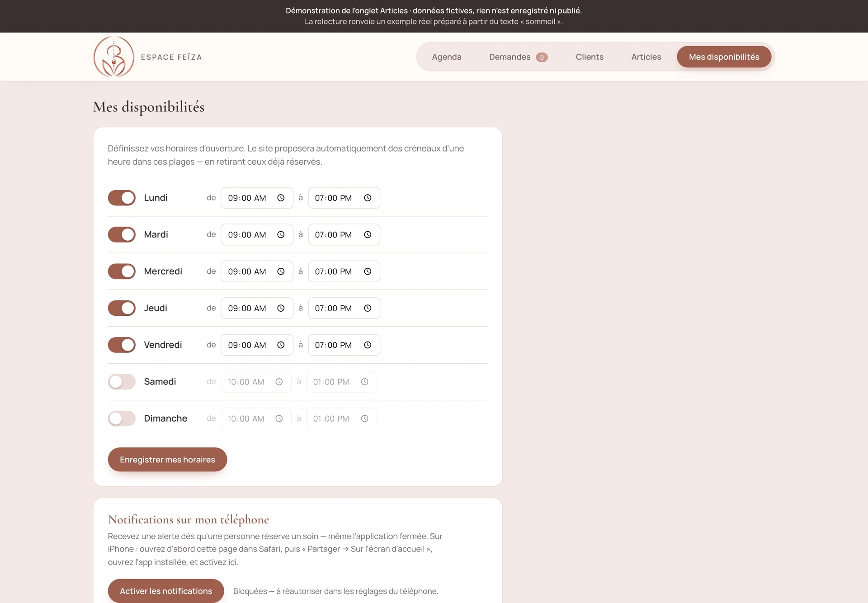The height and width of the screenshot is (603, 868).
Task: Open clock picker for Mercredi end time
Action: point(368,271)
